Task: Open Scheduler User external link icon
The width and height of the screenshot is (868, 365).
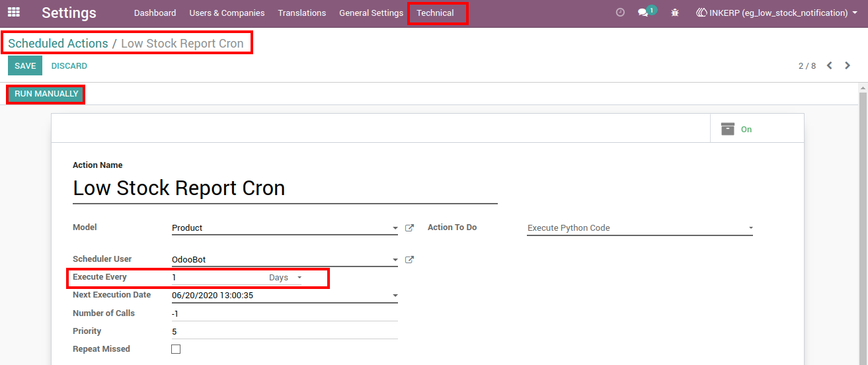Action: [409, 260]
